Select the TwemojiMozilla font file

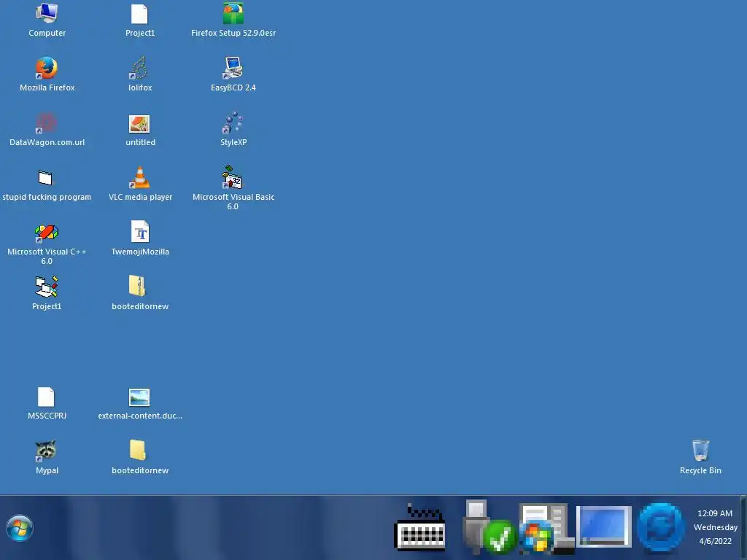[x=139, y=238]
